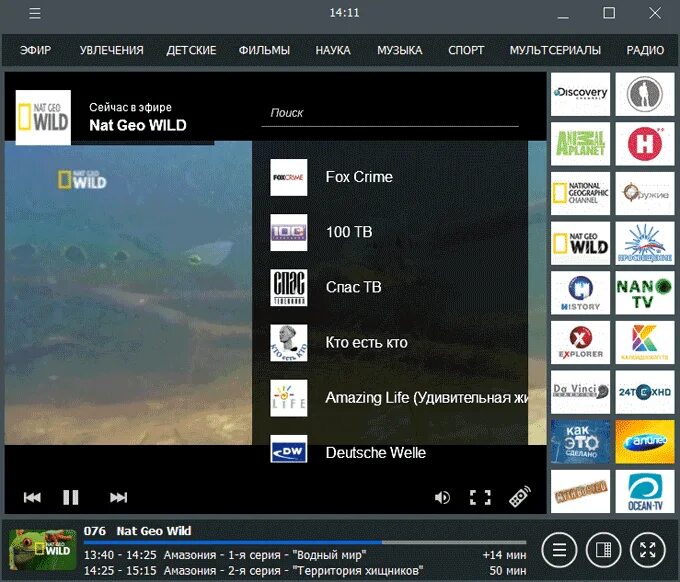
Task: Click the Nat Geo WILD logo above video
Action: pyautogui.click(x=43, y=117)
